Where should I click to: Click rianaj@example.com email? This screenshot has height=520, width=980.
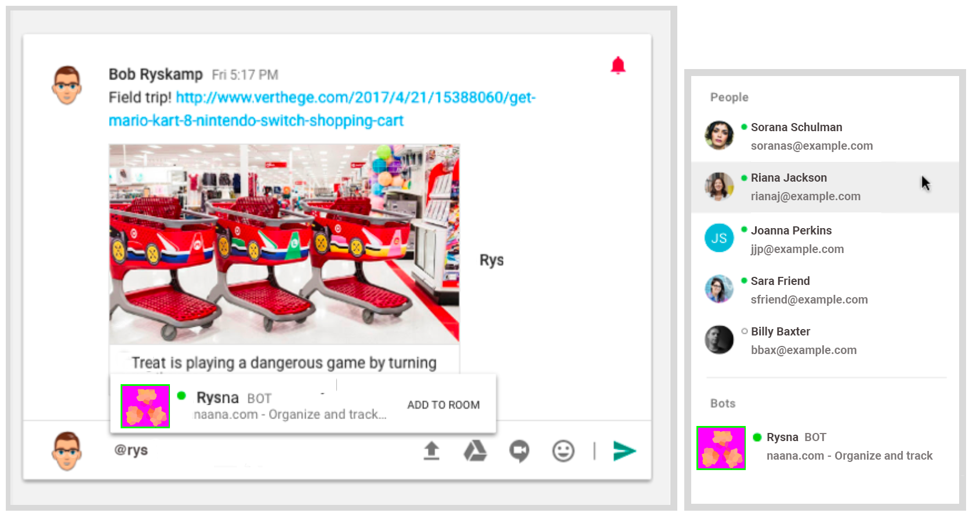(805, 196)
